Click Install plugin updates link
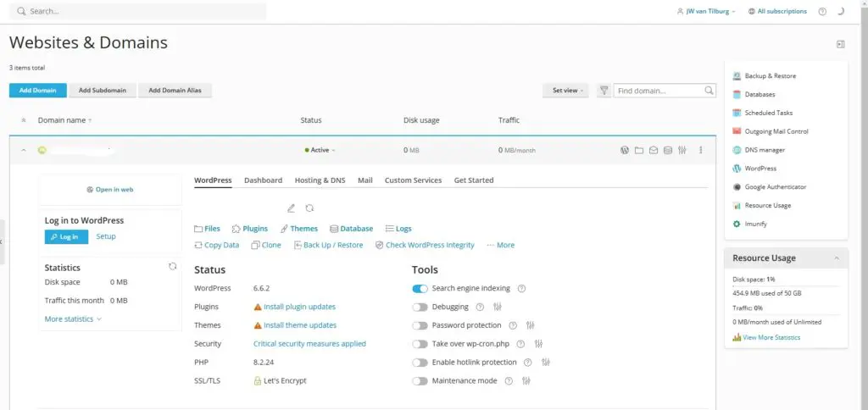This screenshot has width=868, height=410. click(299, 307)
